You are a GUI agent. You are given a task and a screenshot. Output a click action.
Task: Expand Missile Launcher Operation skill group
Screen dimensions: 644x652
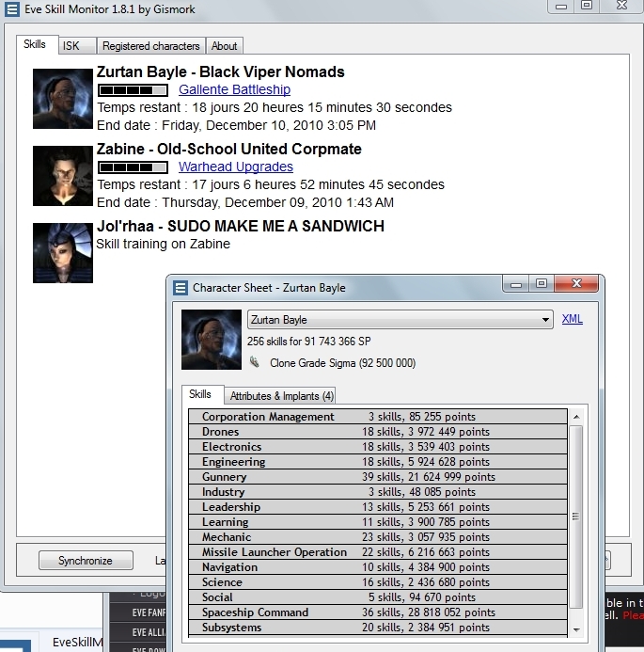(x=378, y=552)
